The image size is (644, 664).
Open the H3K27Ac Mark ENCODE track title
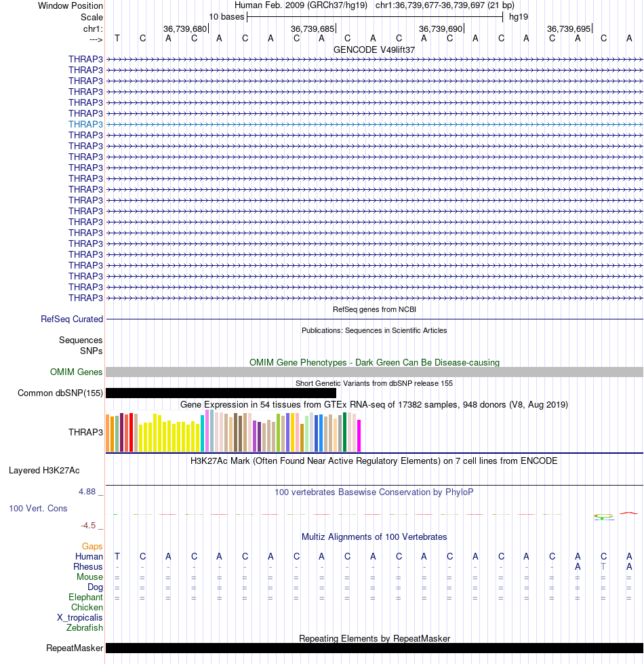click(374, 461)
